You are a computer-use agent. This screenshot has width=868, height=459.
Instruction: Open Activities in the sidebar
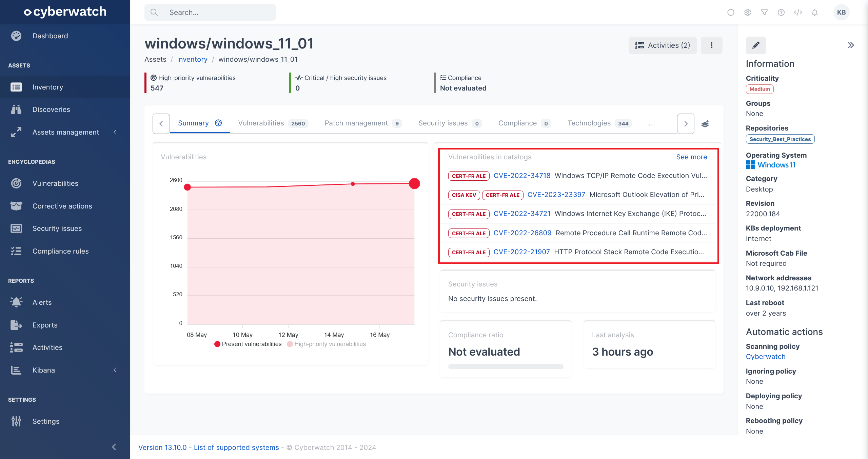tap(47, 347)
